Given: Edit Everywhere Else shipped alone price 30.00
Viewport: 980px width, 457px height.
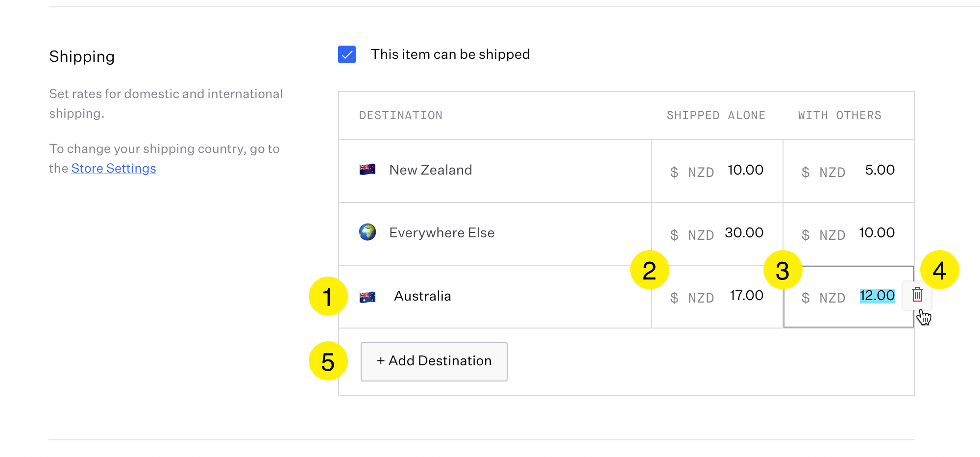Looking at the screenshot, I should [744, 233].
